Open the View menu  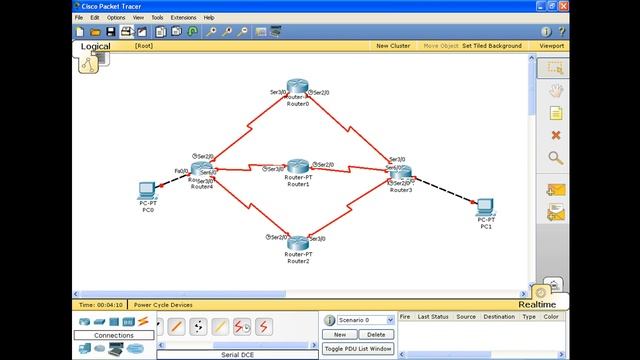pos(138,18)
